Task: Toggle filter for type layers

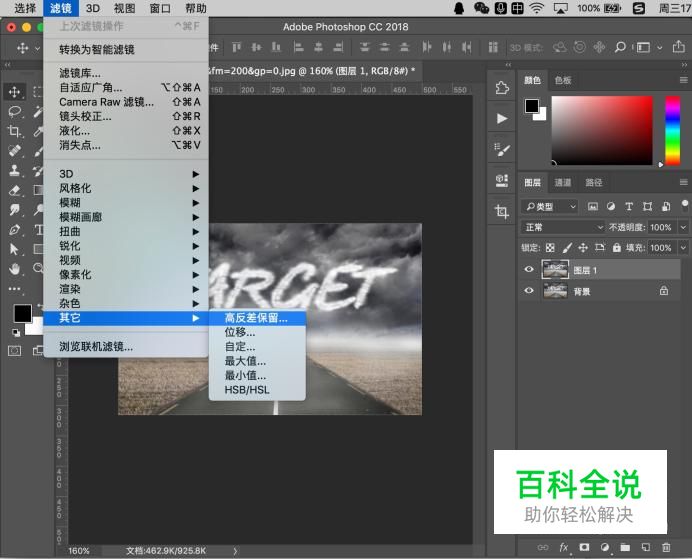Action: click(629, 206)
